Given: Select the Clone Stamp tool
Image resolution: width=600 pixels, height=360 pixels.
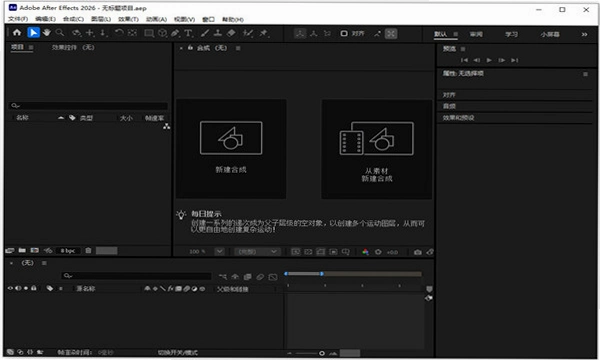Looking at the screenshot, I should pyautogui.click(x=218, y=34).
